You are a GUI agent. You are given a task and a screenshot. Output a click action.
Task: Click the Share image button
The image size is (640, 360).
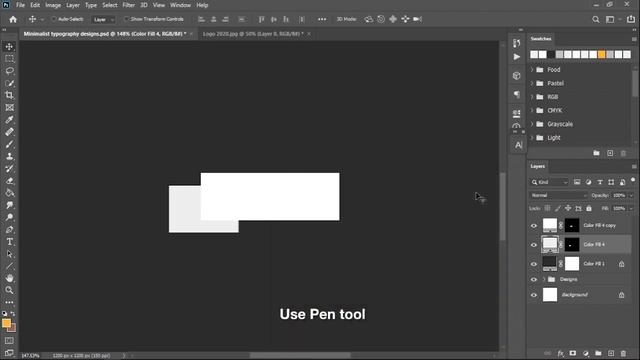pos(631,19)
